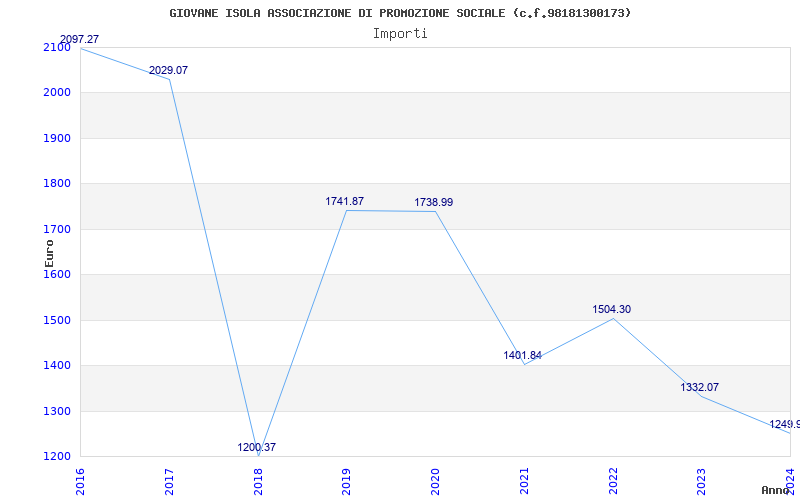Click the data label 1200.37
This screenshot has height=500, width=800.
click(x=257, y=447)
